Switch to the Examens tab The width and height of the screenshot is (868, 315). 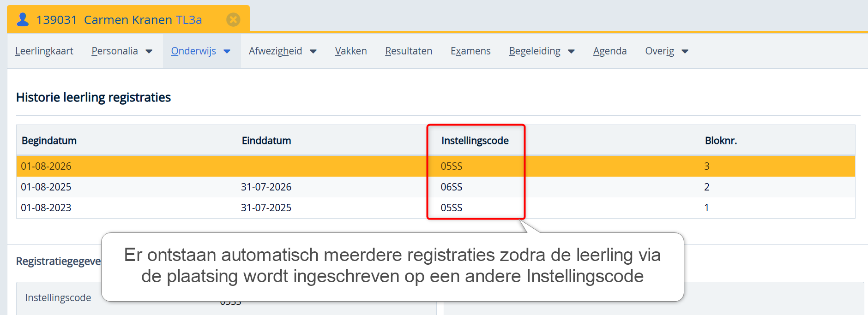pos(470,51)
